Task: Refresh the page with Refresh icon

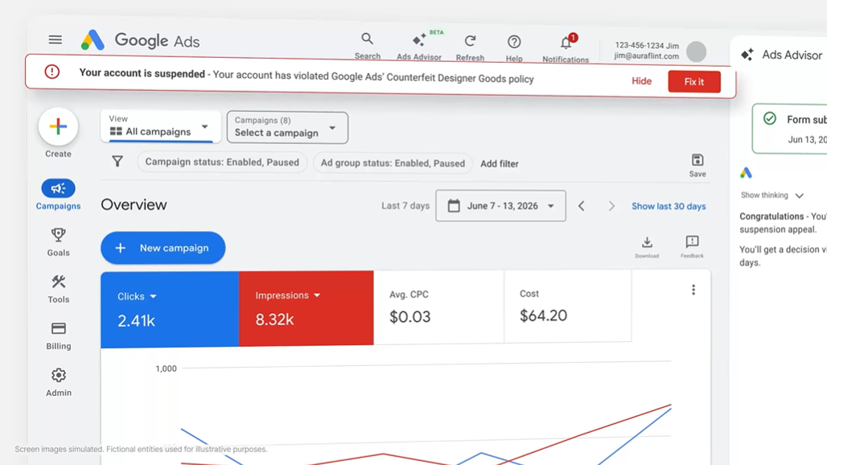Action: point(470,41)
